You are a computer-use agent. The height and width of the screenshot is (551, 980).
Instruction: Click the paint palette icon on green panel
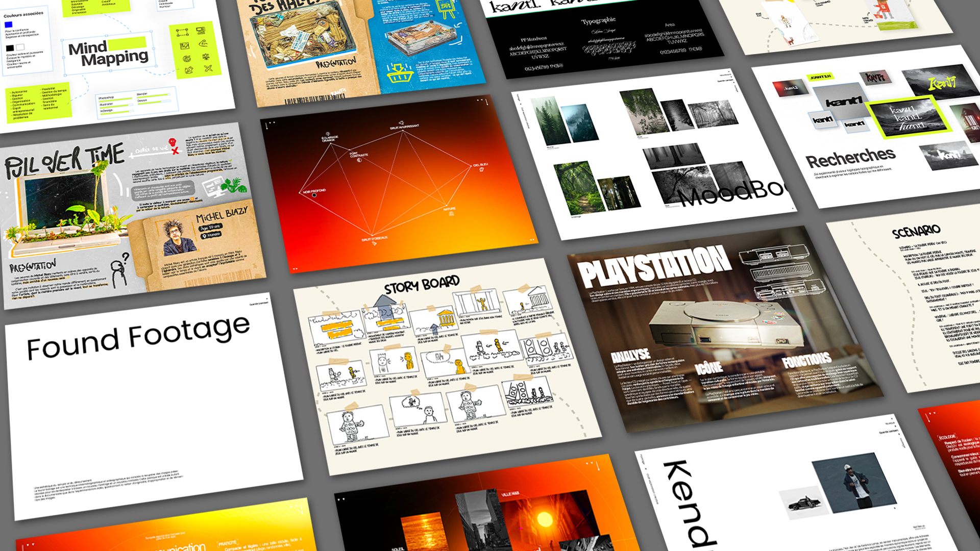(187, 59)
